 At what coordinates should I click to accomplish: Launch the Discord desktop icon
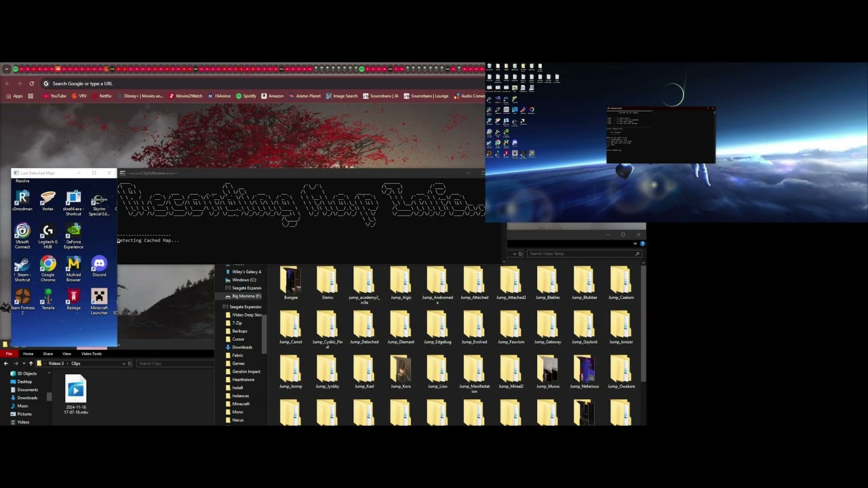99,266
